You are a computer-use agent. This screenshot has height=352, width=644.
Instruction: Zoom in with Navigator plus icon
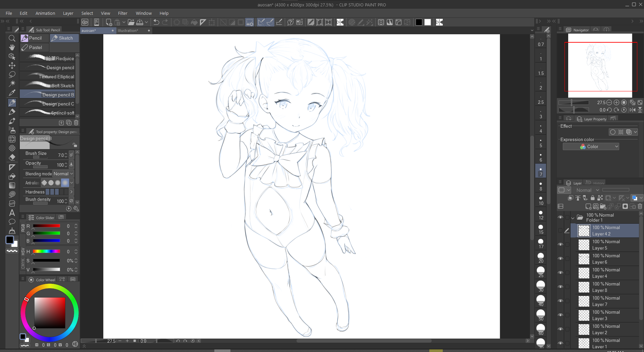[616, 102]
